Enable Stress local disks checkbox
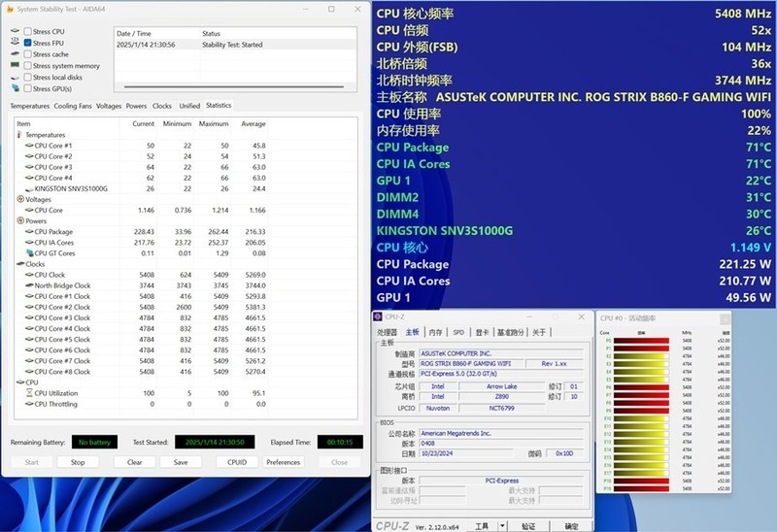This screenshot has height=532, width=777. [x=28, y=77]
